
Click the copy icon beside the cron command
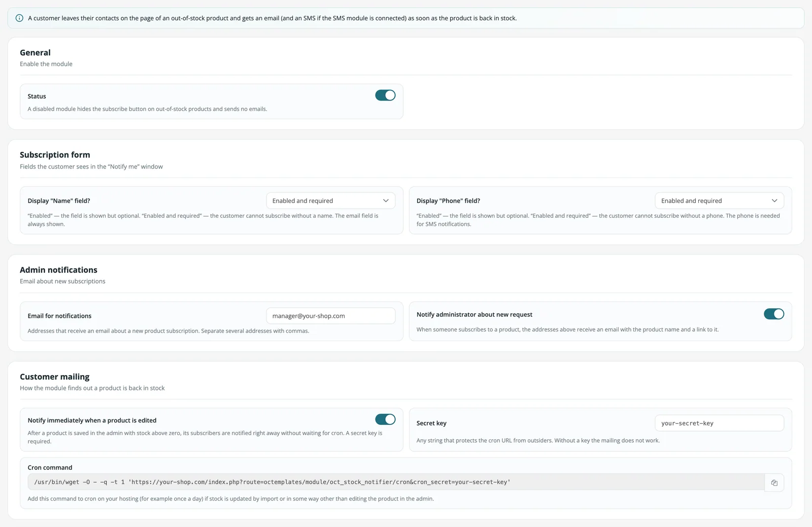pos(774,482)
